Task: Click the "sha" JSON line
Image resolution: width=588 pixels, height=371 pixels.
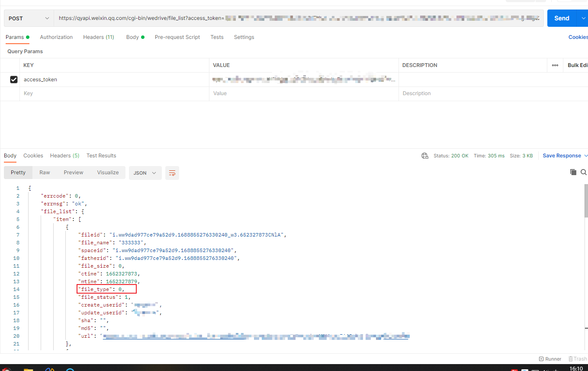Action: (x=93, y=320)
